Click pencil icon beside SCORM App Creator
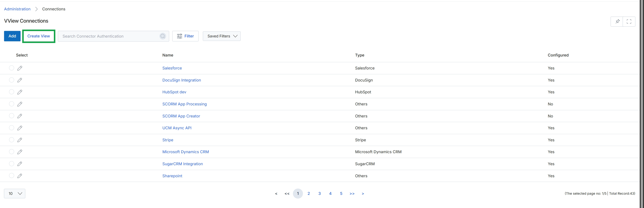 pyautogui.click(x=20, y=116)
